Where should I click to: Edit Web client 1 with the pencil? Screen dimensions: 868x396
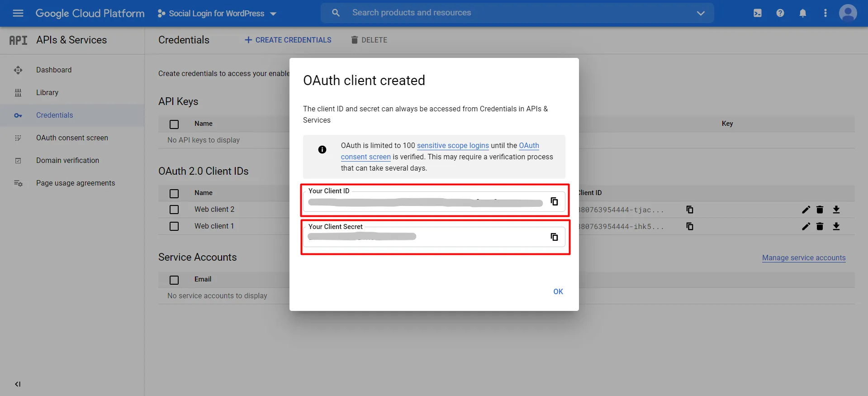pyautogui.click(x=806, y=226)
